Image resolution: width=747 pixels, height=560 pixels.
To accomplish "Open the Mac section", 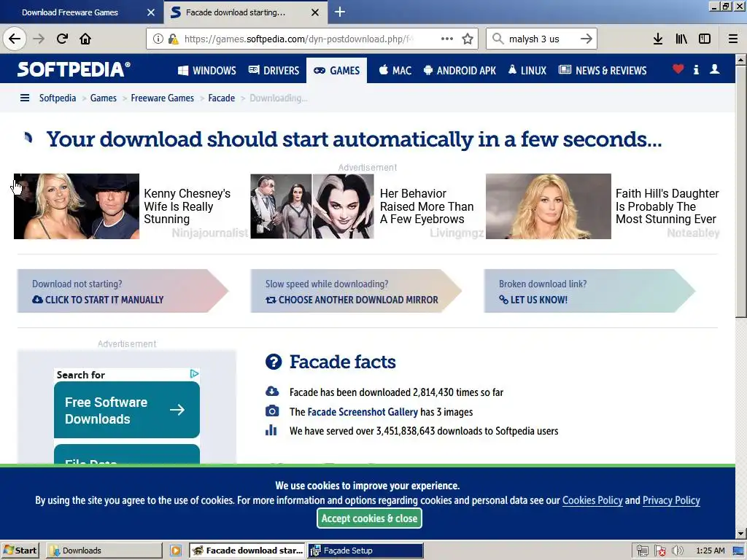I will point(395,71).
